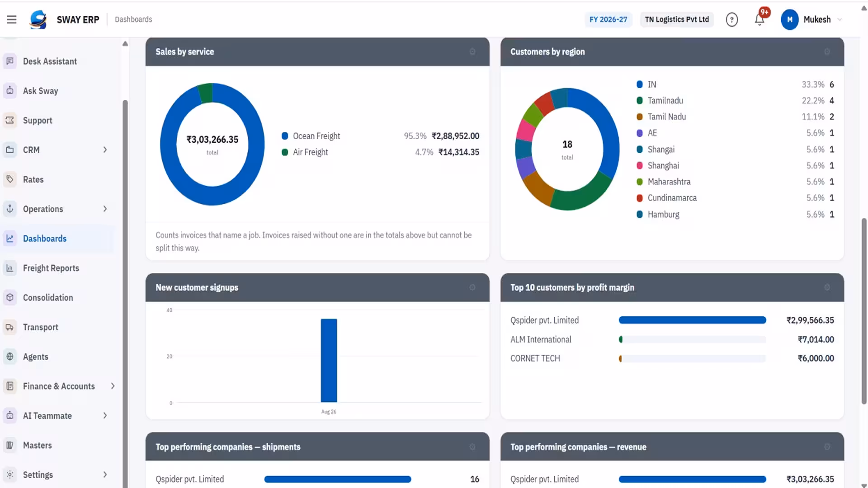
Task: Open settings gear on New customer signups card
Action: pos(472,287)
